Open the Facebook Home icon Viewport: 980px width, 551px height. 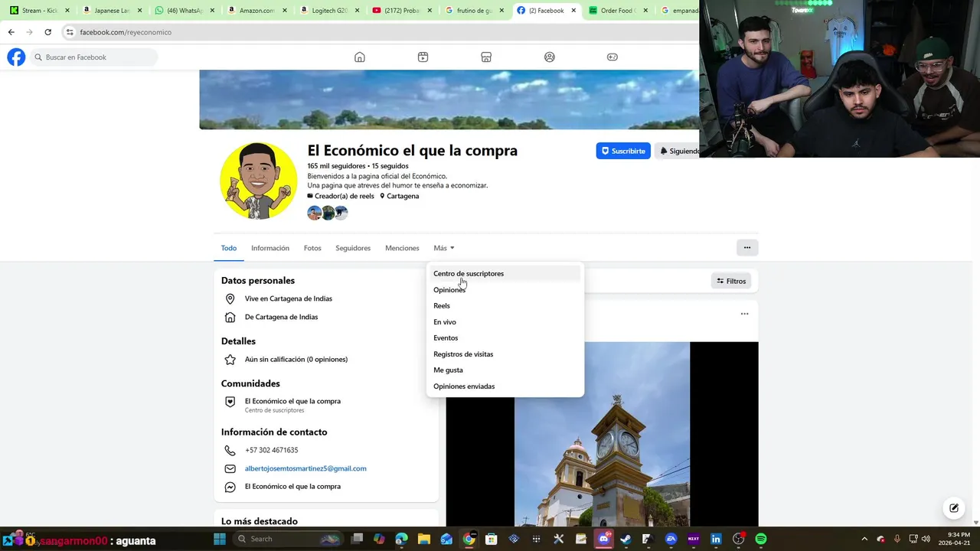(x=360, y=57)
